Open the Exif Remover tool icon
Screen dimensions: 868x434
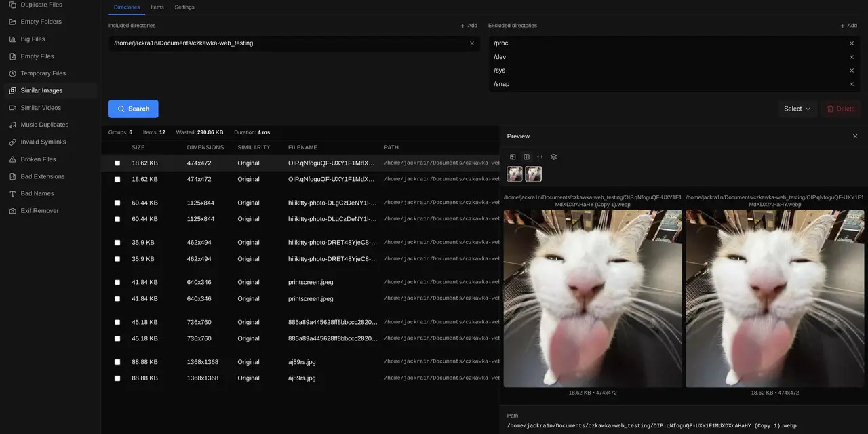[12, 211]
